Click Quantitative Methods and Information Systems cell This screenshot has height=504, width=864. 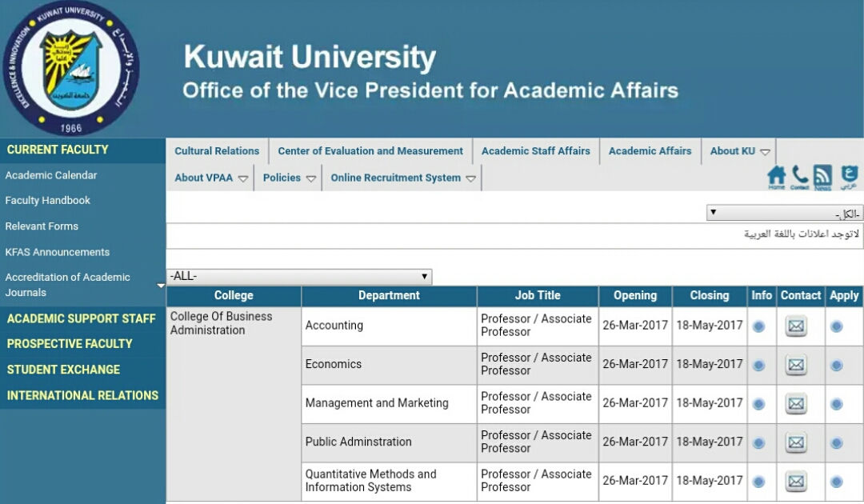[389, 482]
